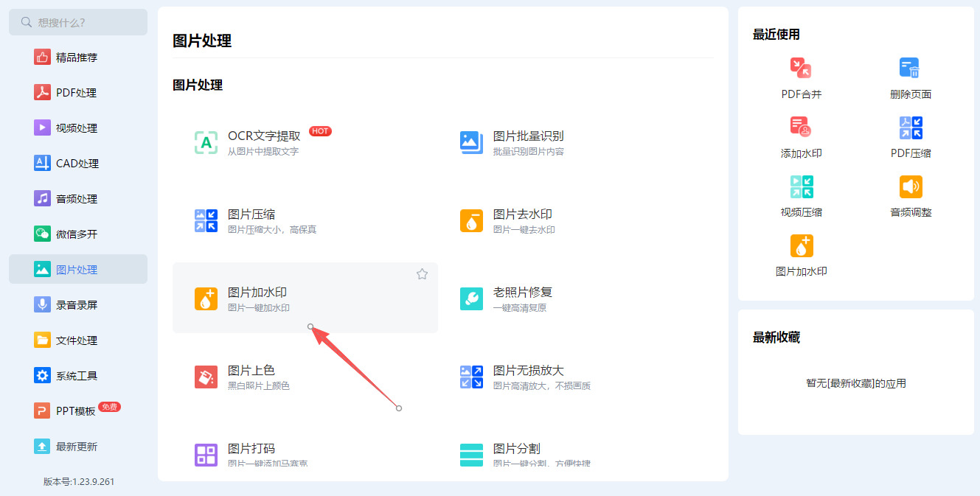The image size is (980, 496).
Task: Favorite 图片加水印 with the star icon
Action: click(x=422, y=274)
